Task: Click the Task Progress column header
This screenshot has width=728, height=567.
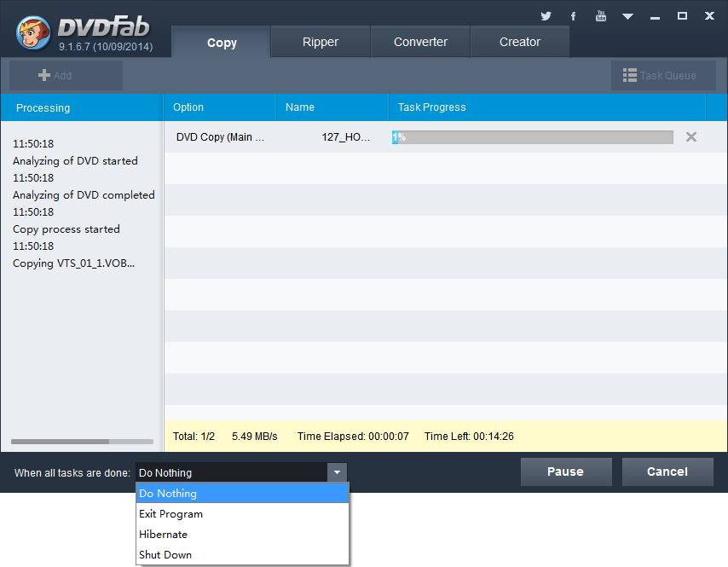Action: [547, 107]
